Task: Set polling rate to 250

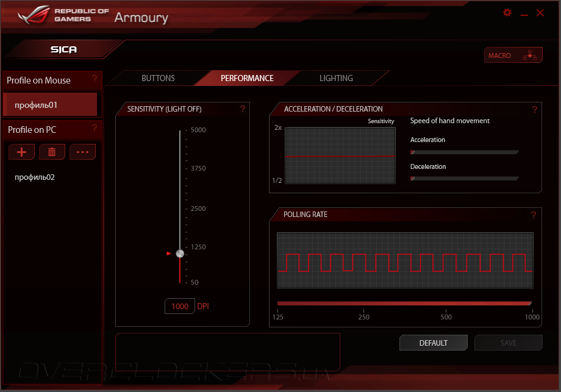Action: (x=364, y=316)
